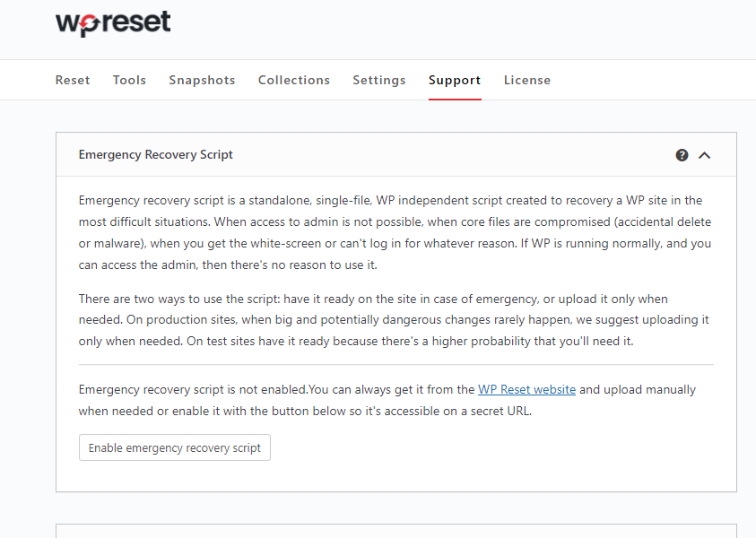The height and width of the screenshot is (538, 756).
Task: Click the WP Reset logo
Action: (112, 22)
